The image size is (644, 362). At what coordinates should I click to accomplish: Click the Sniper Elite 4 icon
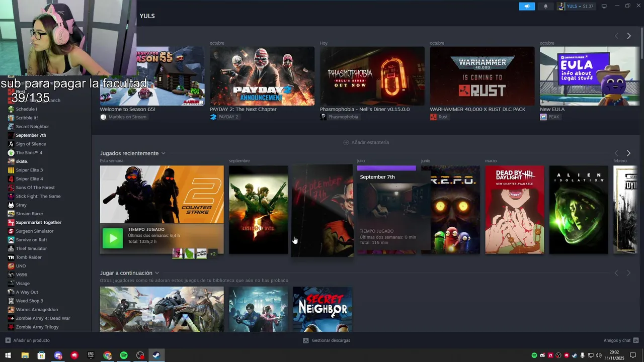(11, 179)
